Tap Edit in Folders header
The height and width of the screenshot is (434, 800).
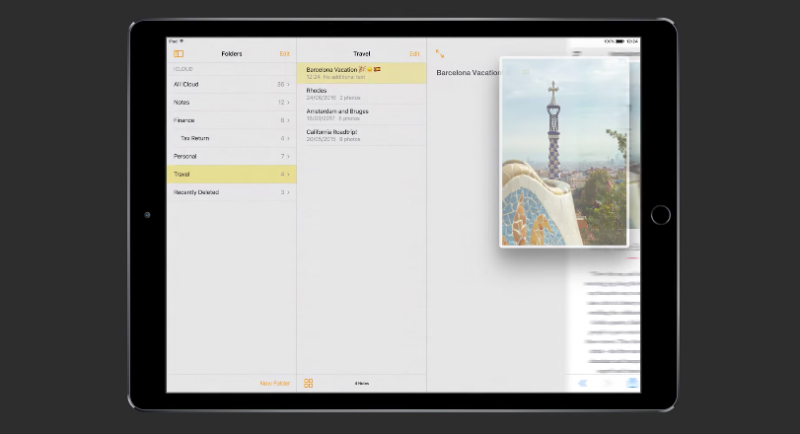pyautogui.click(x=285, y=53)
